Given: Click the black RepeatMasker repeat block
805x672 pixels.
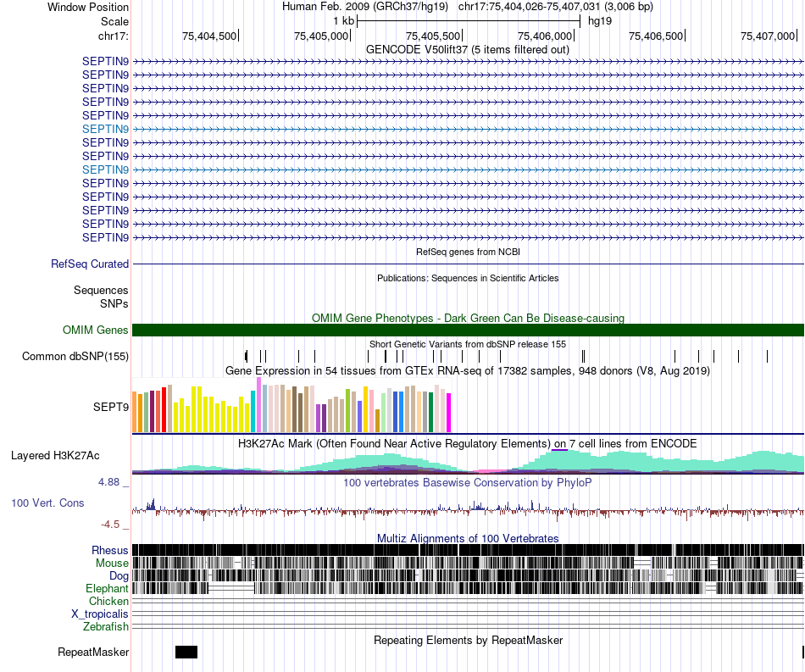Looking at the screenshot, I should [186, 652].
